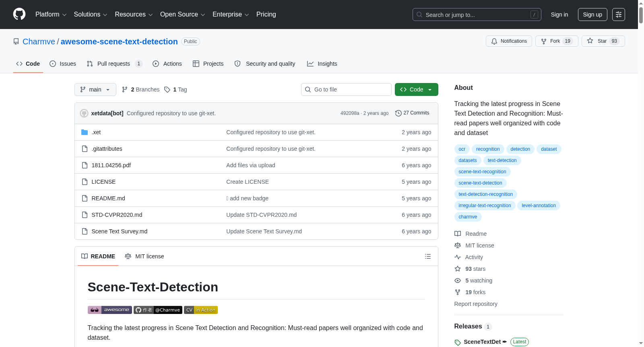Expand the Platform menu
Viewport: 644px width, 347px height.
click(51, 15)
